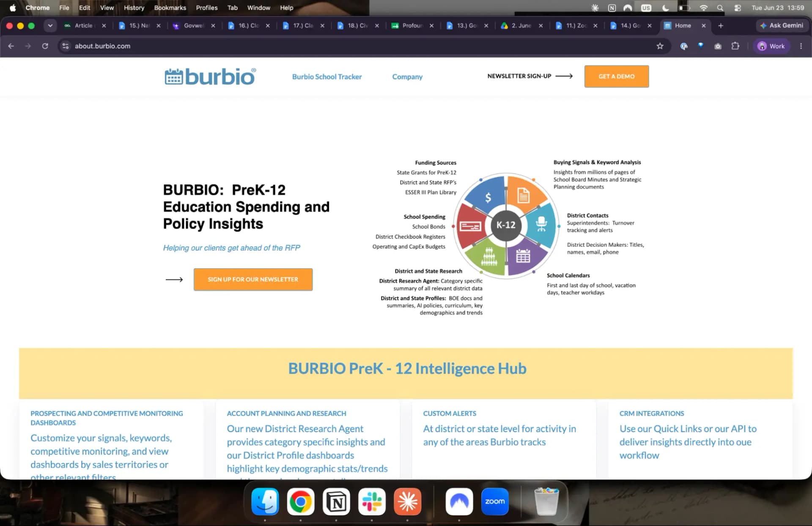The width and height of the screenshot is (812, 526).
Task: Open Slack from the dock
Action: (x=372, y=501)
